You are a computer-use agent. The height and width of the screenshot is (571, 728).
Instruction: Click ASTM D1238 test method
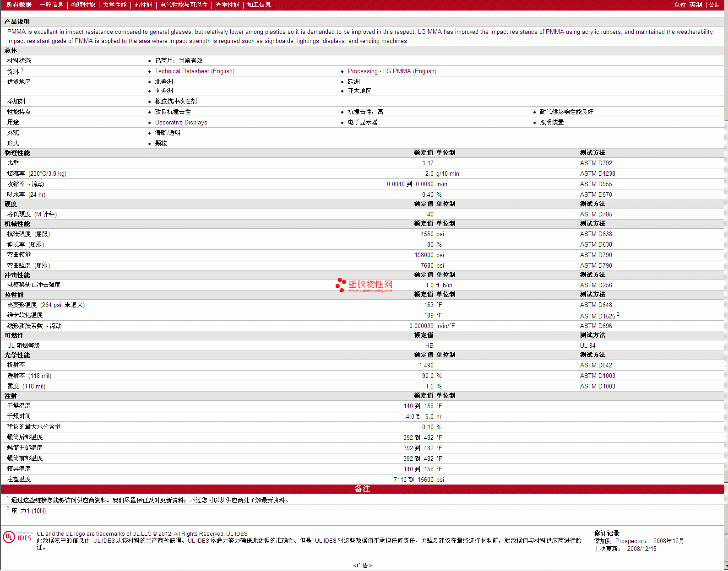coord(598,173)
